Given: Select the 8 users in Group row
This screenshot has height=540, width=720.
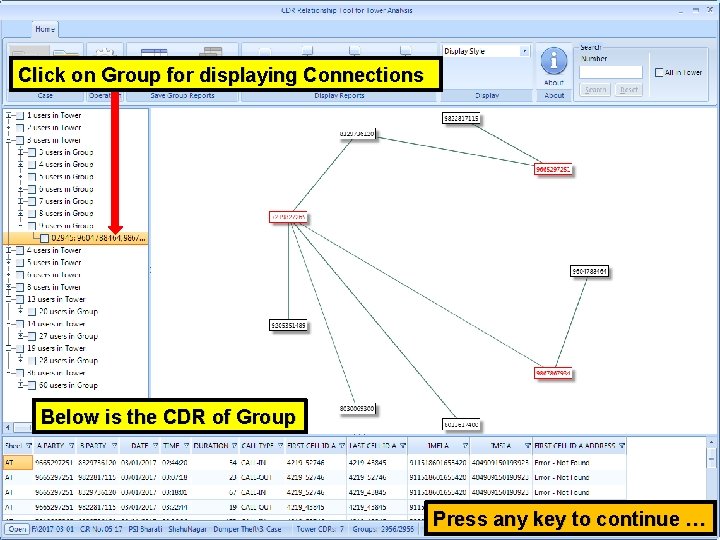Looking at the screenshot, I should 66,214.
